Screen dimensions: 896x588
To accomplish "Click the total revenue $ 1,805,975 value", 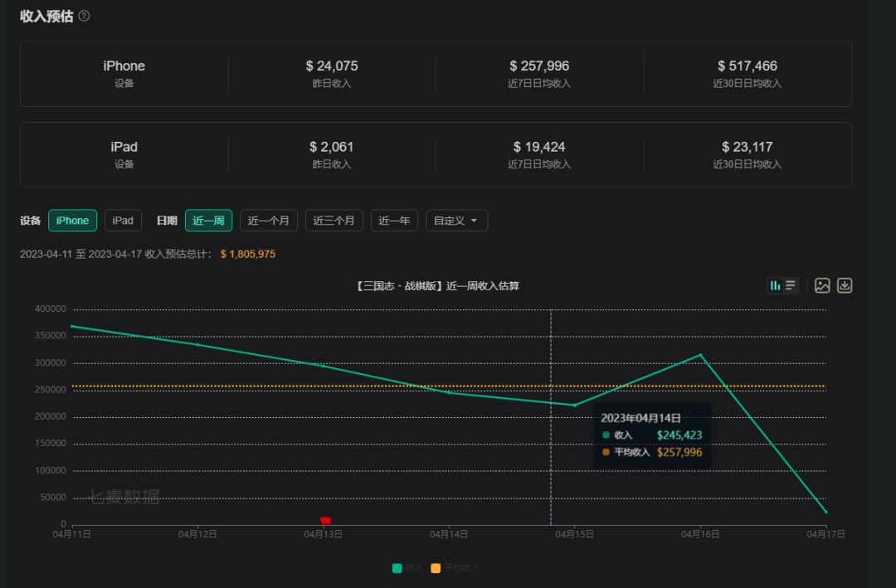I will pos(248,255).
